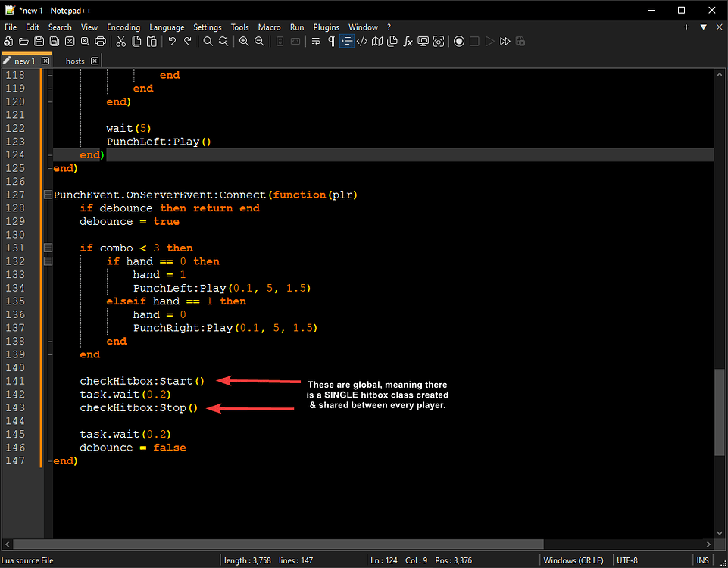Start recording a macro with the record icon
Screen dimensions: 728x568
click(x=459, y=41)
